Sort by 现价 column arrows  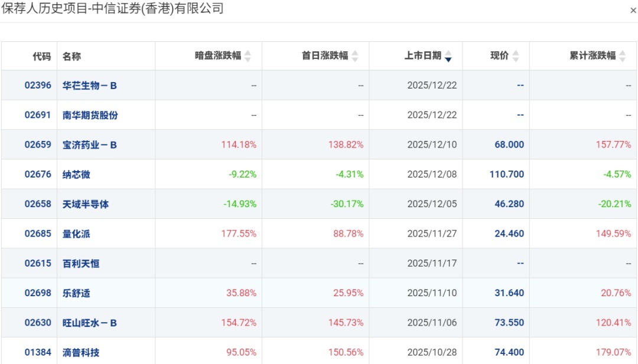pyautogui.click(x=516, y=56)
